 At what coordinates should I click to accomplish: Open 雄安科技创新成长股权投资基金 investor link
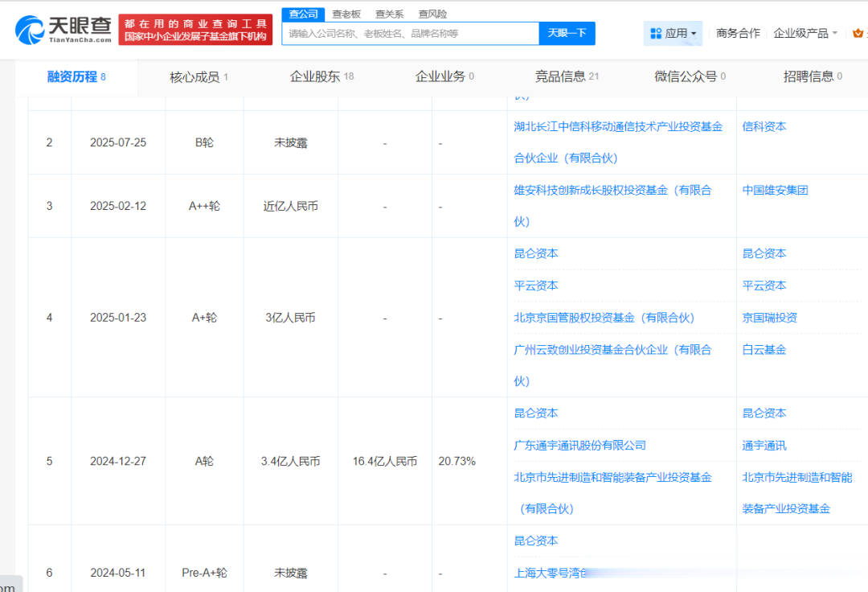click(x=612, y=191)
